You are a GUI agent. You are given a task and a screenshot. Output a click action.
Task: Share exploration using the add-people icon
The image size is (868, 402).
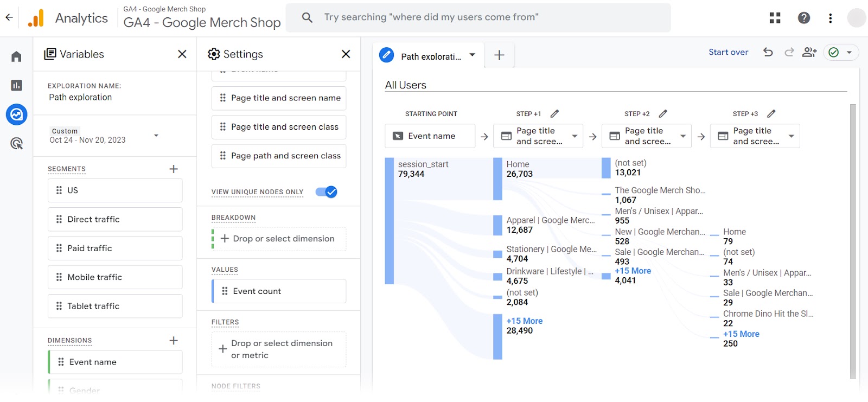809,52
